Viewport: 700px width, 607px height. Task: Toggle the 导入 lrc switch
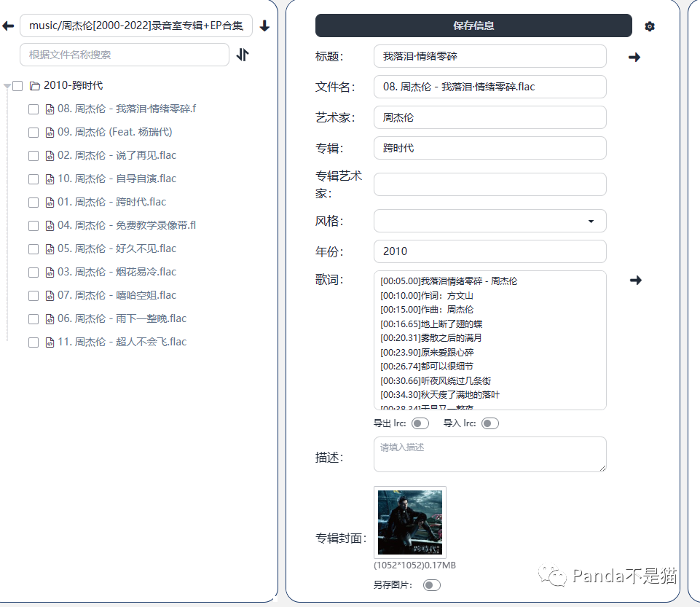pos(490,423)
